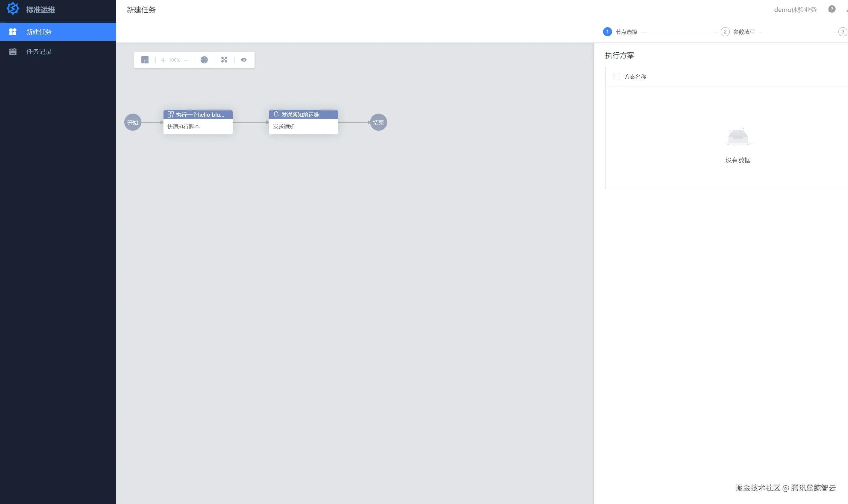The width and height of the screenshot is (848, 504).
Task: Go to step 2 参数填写
Action: tap(725, 32)
